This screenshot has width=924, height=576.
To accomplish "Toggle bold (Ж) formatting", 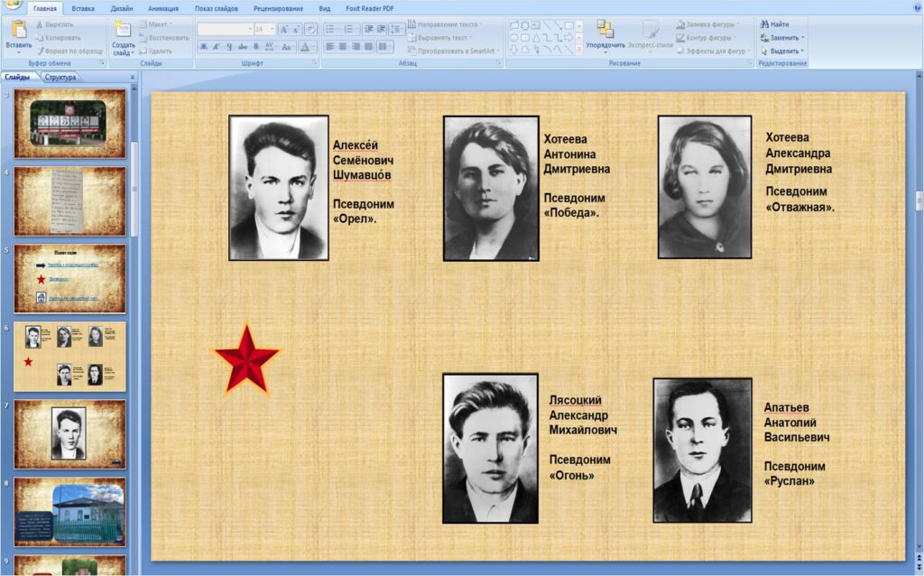I will (204, 46).
